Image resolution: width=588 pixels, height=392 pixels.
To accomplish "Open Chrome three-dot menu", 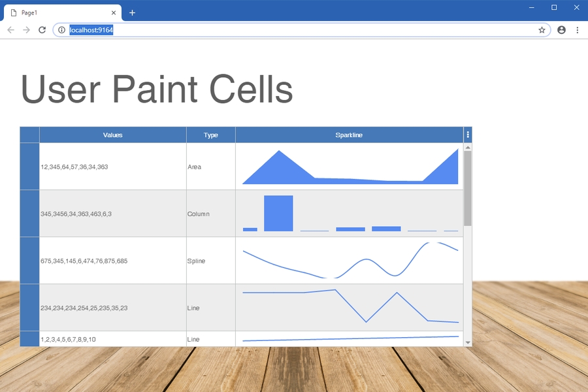I will tap(578, 30).
